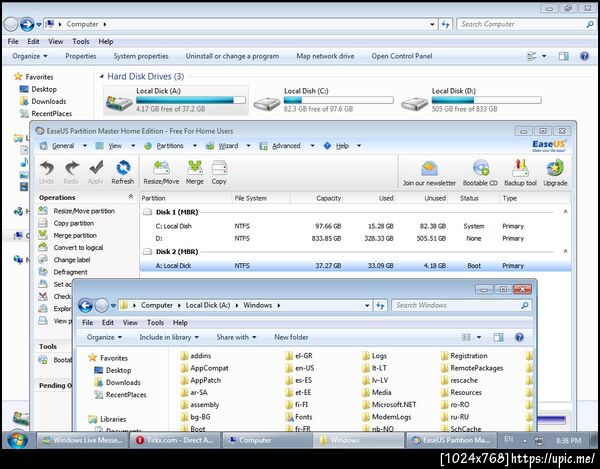Open Include in library dropdown
Screen dimensions: 600x469
tap(169, 337)
